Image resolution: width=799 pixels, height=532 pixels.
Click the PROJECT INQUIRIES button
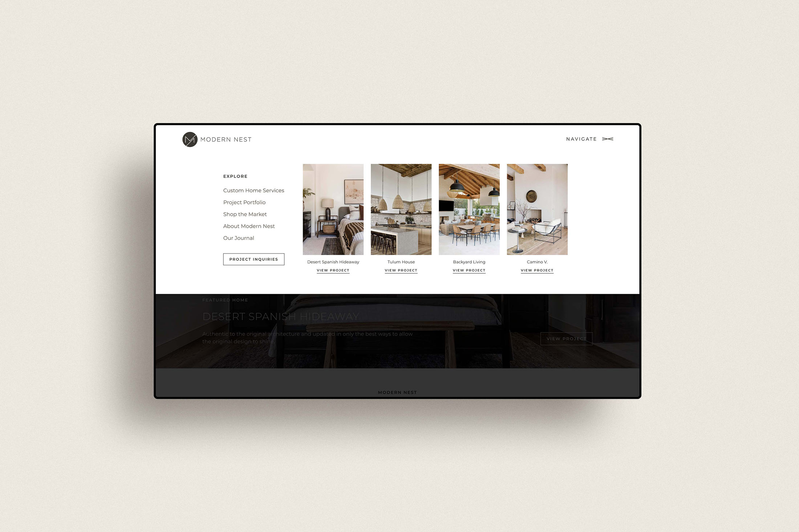(x=253, y=259)
